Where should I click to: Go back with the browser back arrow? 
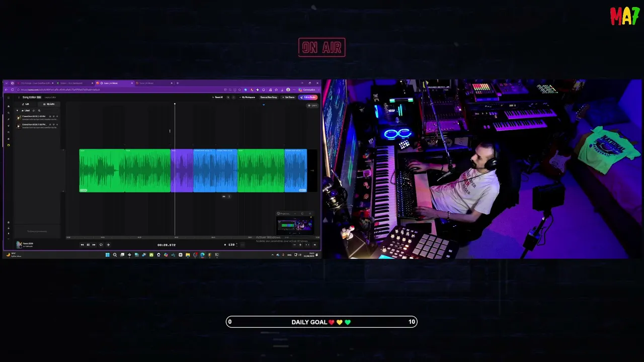(7, 89)
